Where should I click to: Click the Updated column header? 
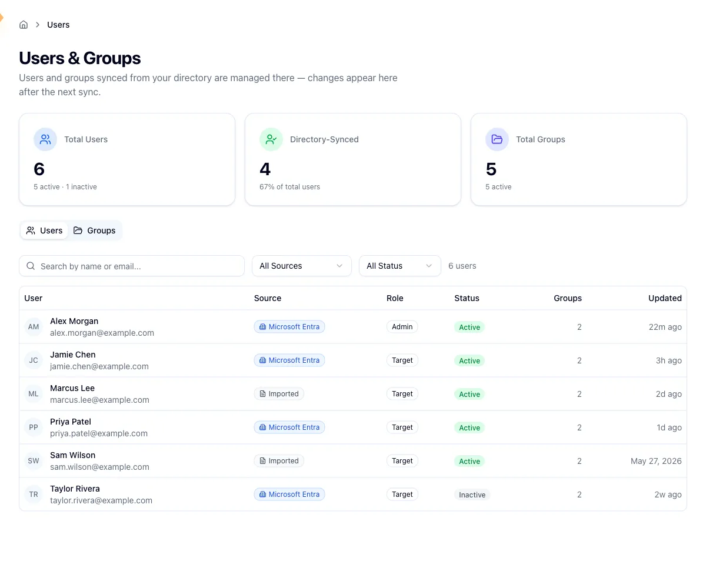[665, 298]
